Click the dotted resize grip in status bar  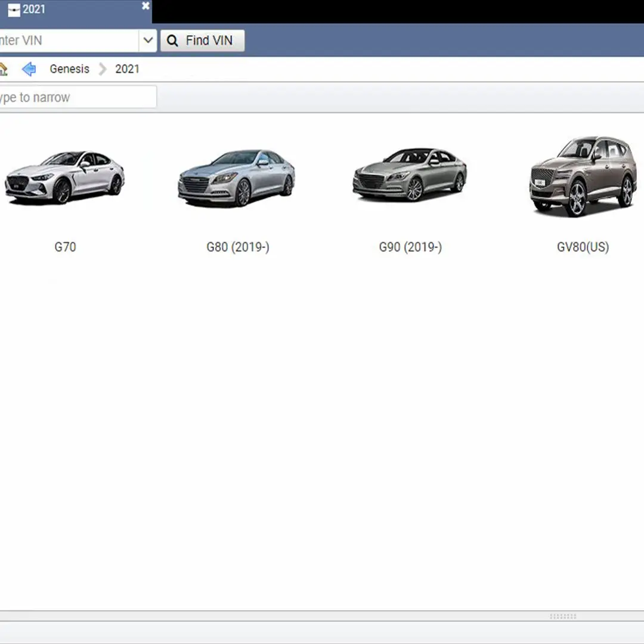tap(563, 617)
